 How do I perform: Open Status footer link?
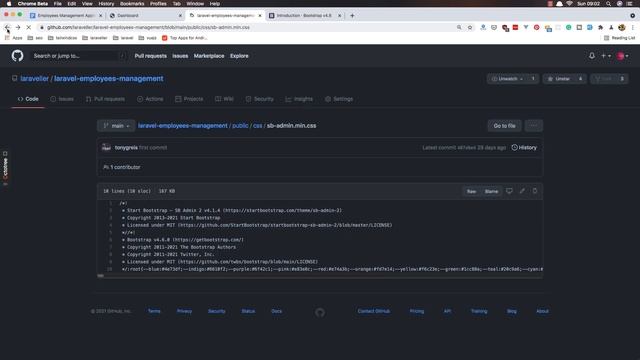248,311
